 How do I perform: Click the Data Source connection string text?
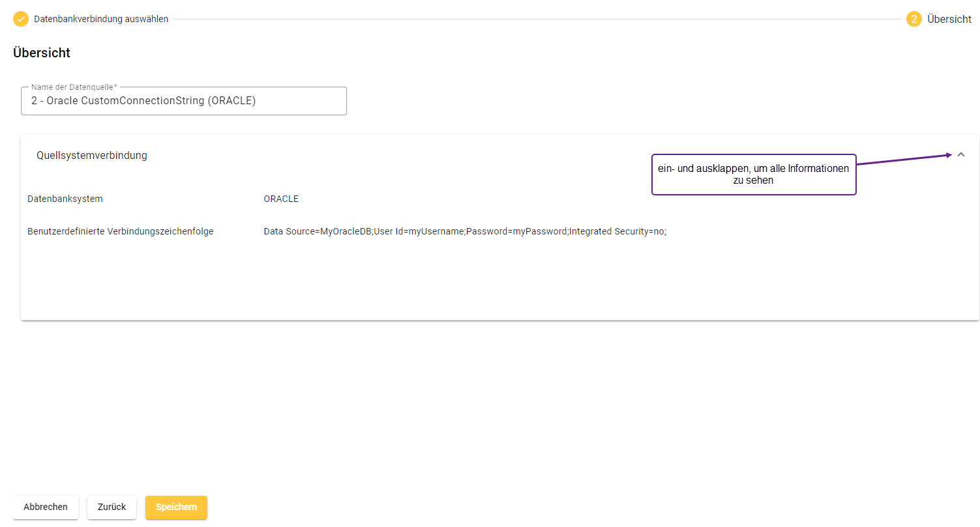[x=464, y=231]
